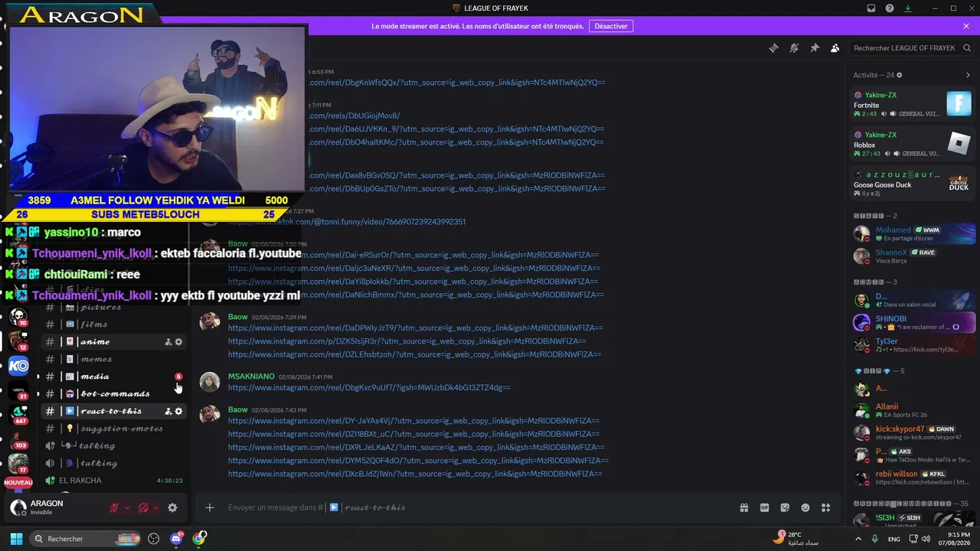
Task: Open the GIF picker
Action: click(x=764, y=507)
